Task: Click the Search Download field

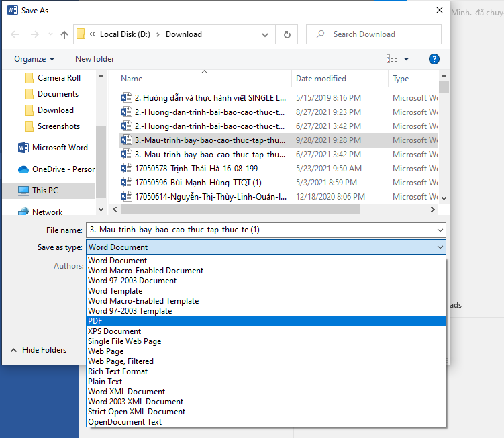Action: pos(374,34)
